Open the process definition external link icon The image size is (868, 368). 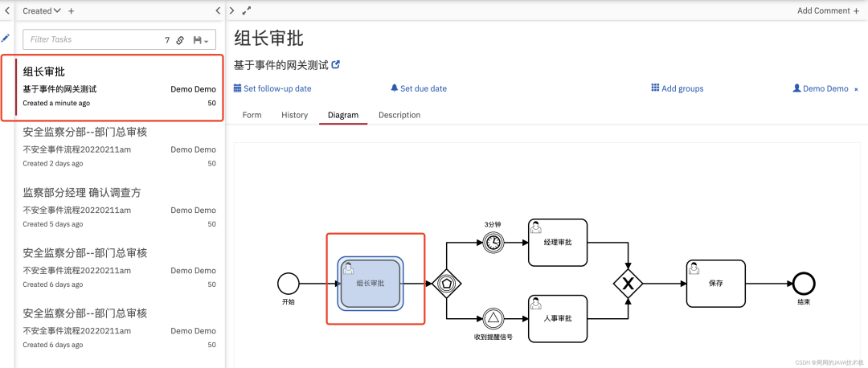(x=335, y=65)
